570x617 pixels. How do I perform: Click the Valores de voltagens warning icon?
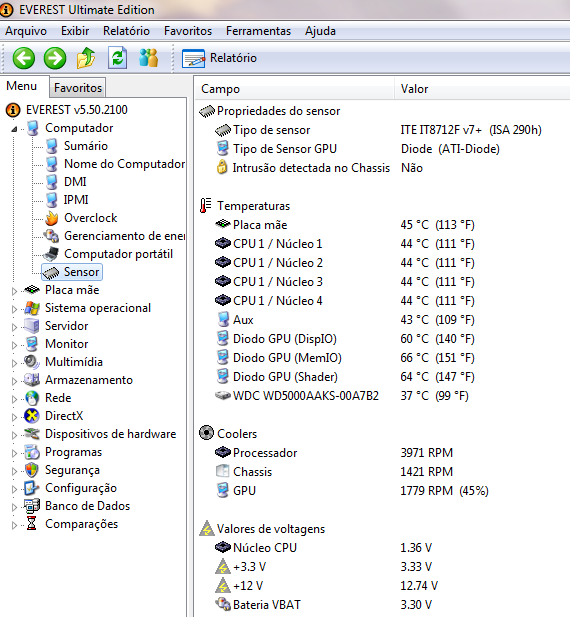pos(207,529)
